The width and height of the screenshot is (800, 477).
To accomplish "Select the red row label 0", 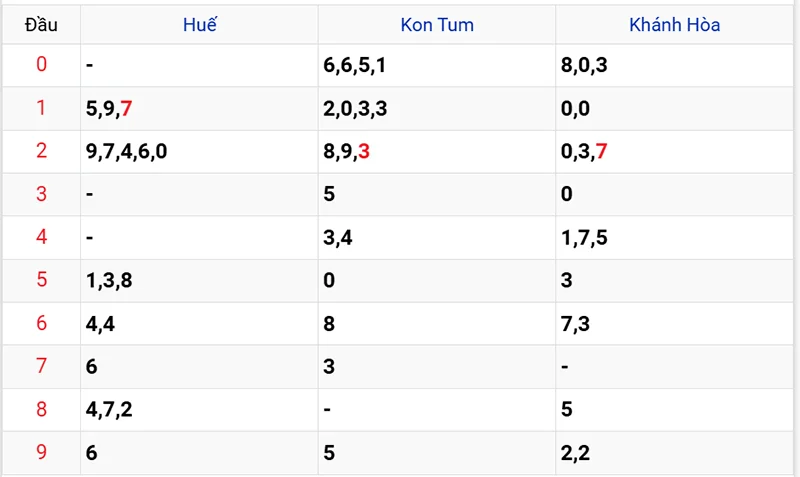I will tap(41, 65).
